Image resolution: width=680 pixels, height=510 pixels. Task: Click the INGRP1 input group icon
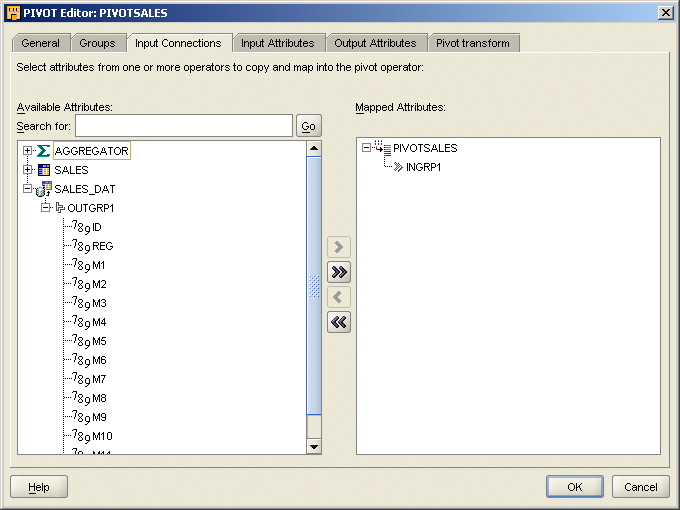click(398, 167)
